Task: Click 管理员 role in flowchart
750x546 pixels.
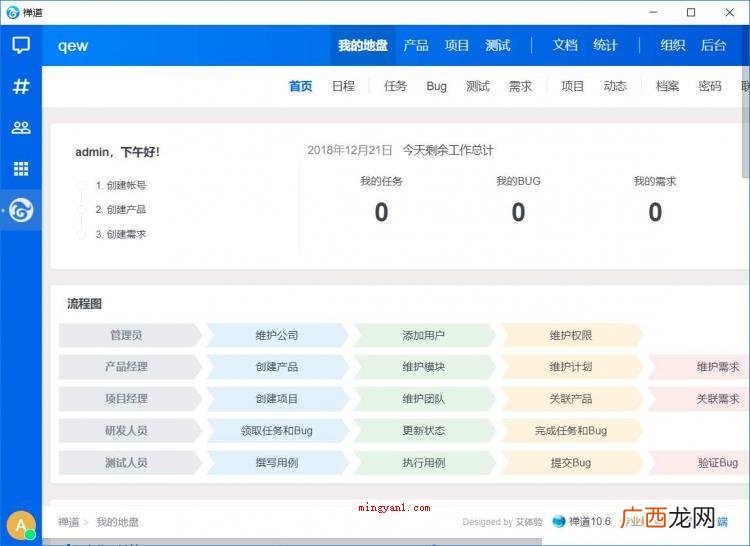Action: (x=130, y=335)
